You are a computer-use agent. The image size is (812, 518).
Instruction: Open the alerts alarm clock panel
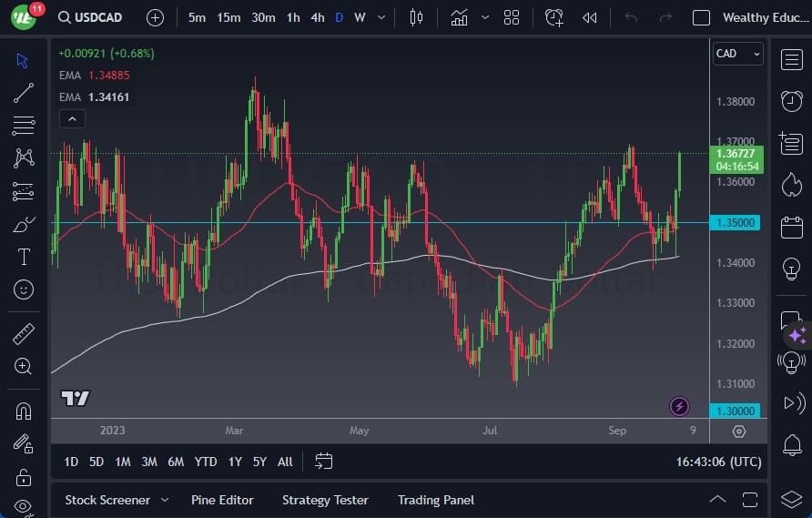pyautogui.click(x=791, y=100)
